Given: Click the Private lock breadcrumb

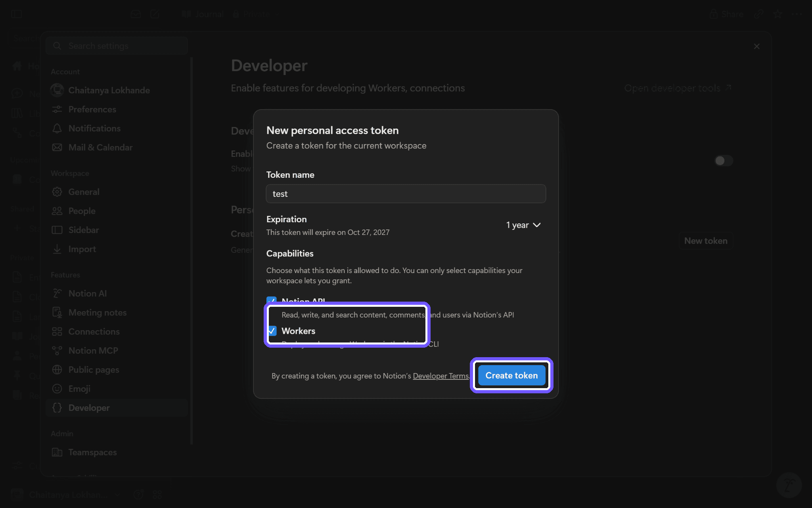Looking at the screenshot, I should point(252,14).
